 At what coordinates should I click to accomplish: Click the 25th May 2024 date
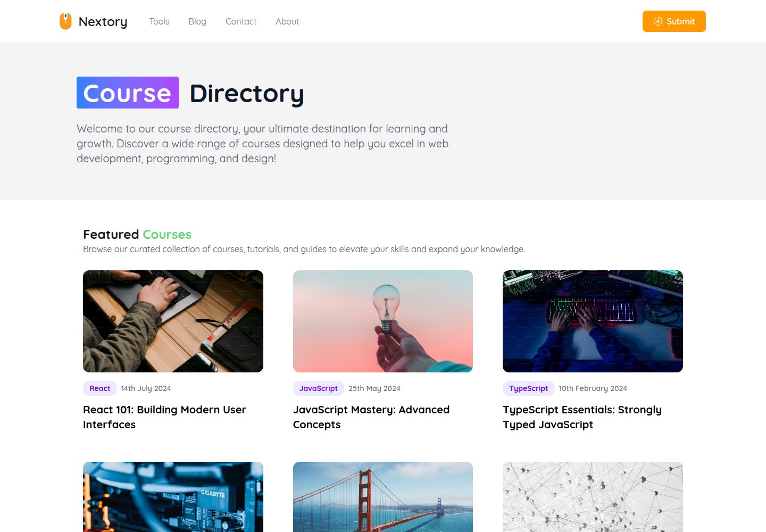click(x=374, y=388)
